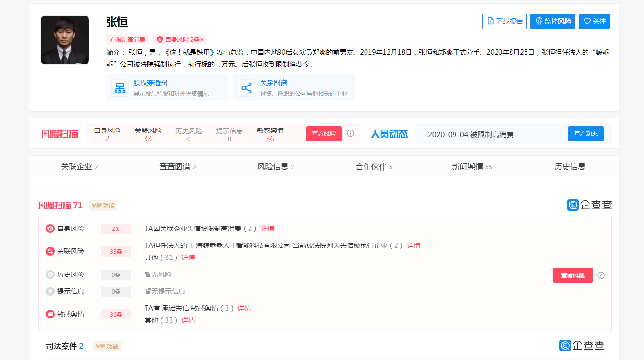
Task: Open 详情 link for 承诺失信 敏感舆情
Action: (244, 308)
